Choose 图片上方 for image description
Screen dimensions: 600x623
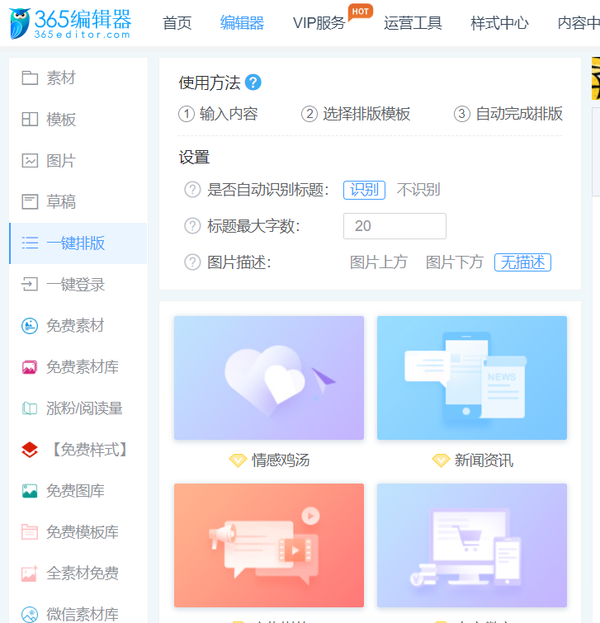click(379, 262)
